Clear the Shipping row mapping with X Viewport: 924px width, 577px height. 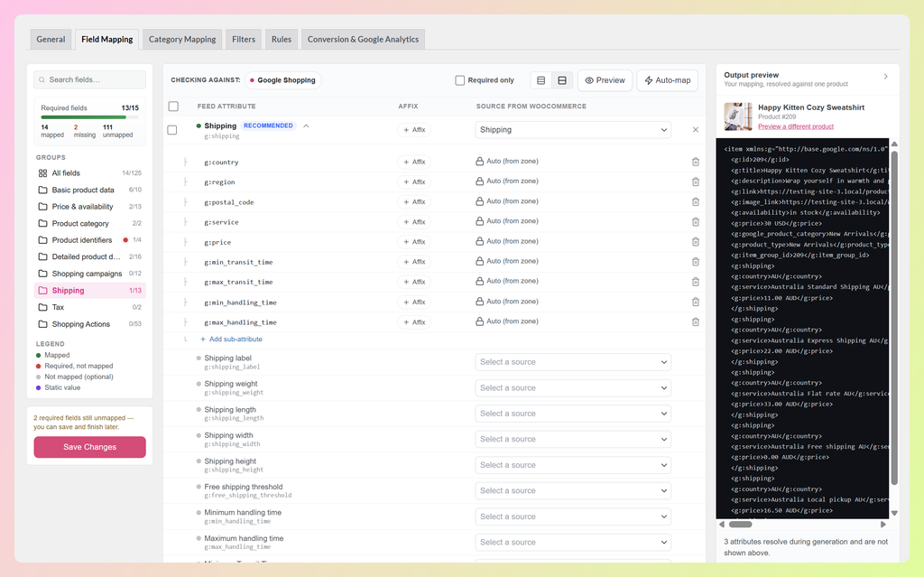pos(696,130)
